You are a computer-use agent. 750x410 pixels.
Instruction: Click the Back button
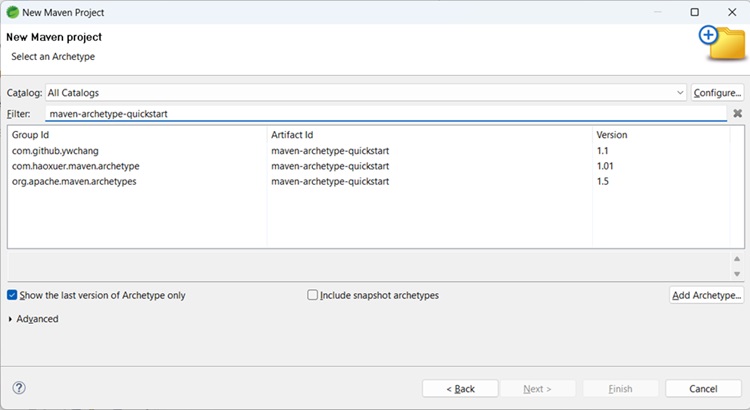(x=460, y=388)
